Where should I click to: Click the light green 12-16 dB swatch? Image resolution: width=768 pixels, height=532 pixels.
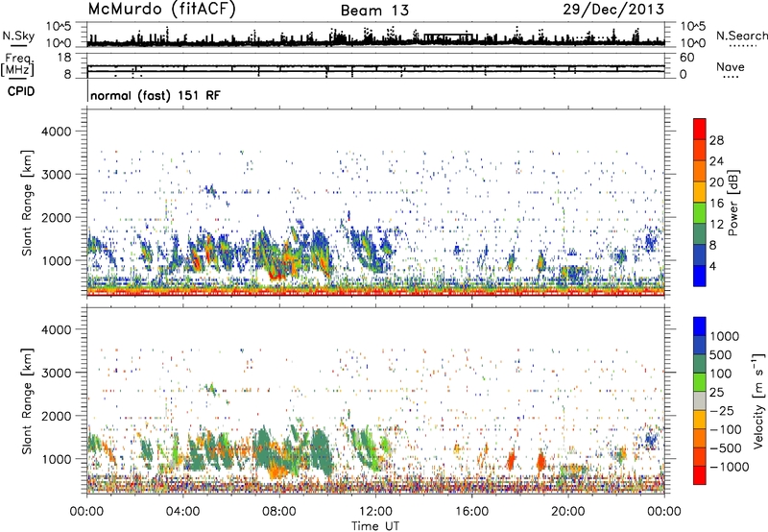point(700,213)
